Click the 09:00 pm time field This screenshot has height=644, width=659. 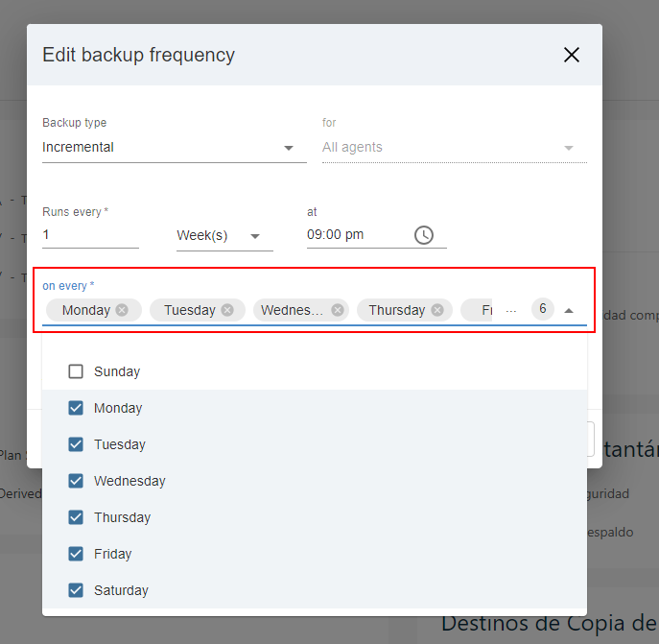point(355,235)
